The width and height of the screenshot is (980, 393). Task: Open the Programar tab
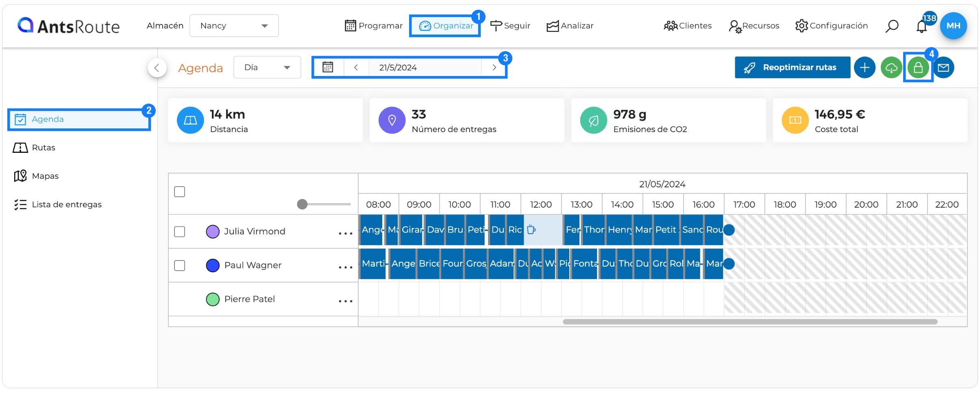point(373,26)
